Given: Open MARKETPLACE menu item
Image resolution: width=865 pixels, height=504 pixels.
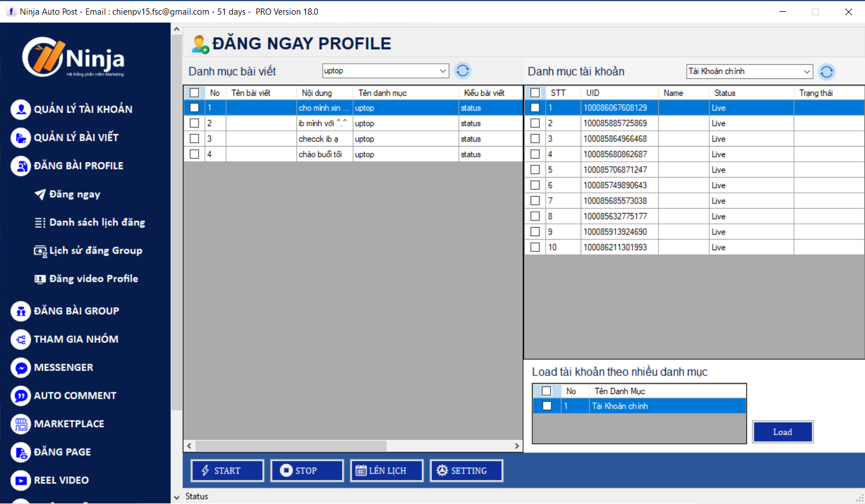Looking at the screenshot, I should coord(69,424).
